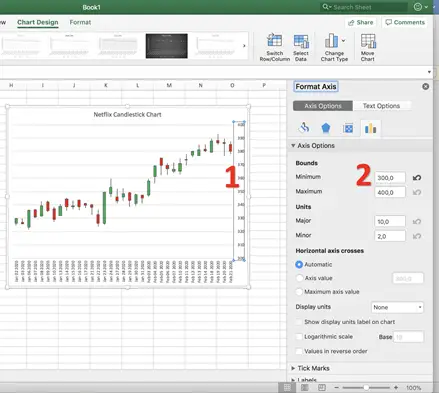
Task: Show more chart styles arrow
Action: tap(244, 46)
